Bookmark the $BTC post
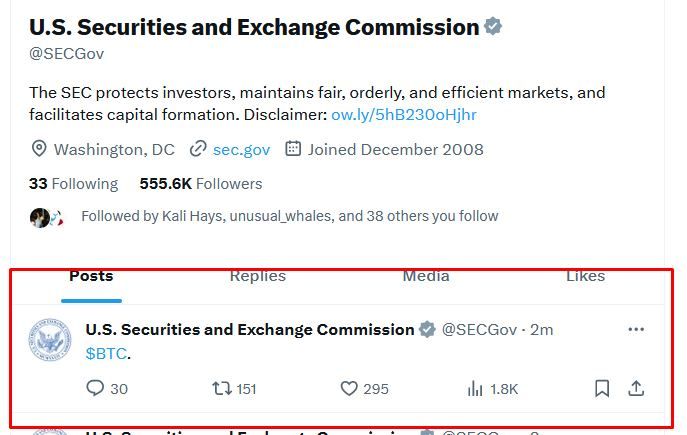 pos(602,388)
